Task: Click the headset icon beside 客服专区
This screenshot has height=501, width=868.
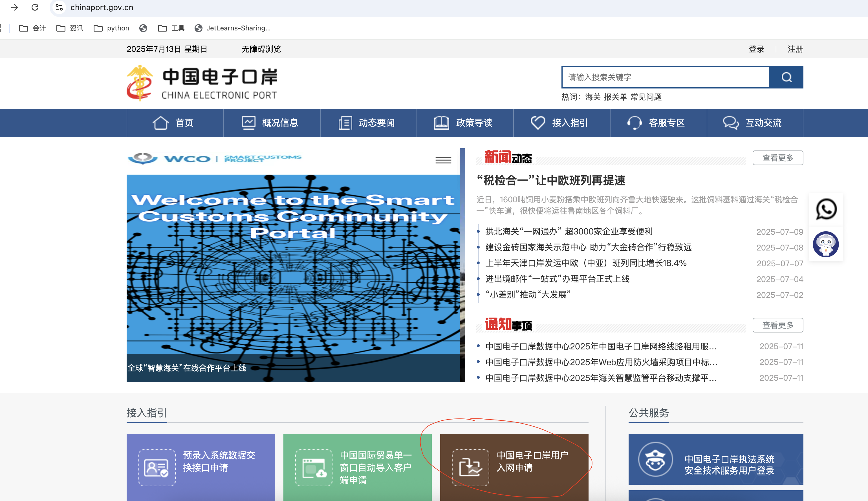Action: pos(635,123)
